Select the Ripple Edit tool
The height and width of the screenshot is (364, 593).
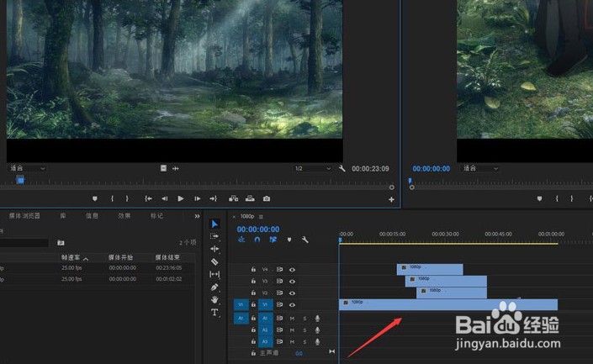point(214,249)
